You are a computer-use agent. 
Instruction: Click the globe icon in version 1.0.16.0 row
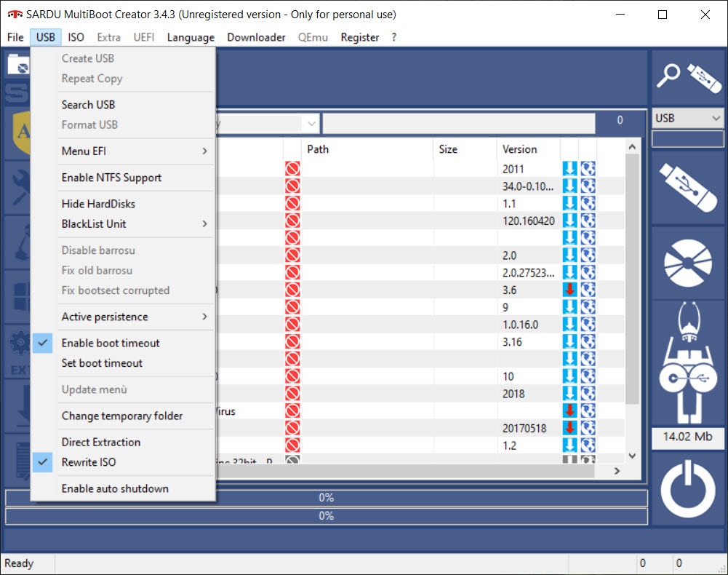point(588,324)
